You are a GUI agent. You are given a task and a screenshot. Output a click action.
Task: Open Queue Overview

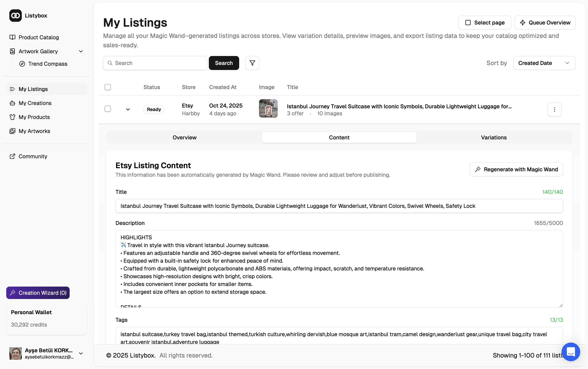pyautogui.click(x=545, y=23)
